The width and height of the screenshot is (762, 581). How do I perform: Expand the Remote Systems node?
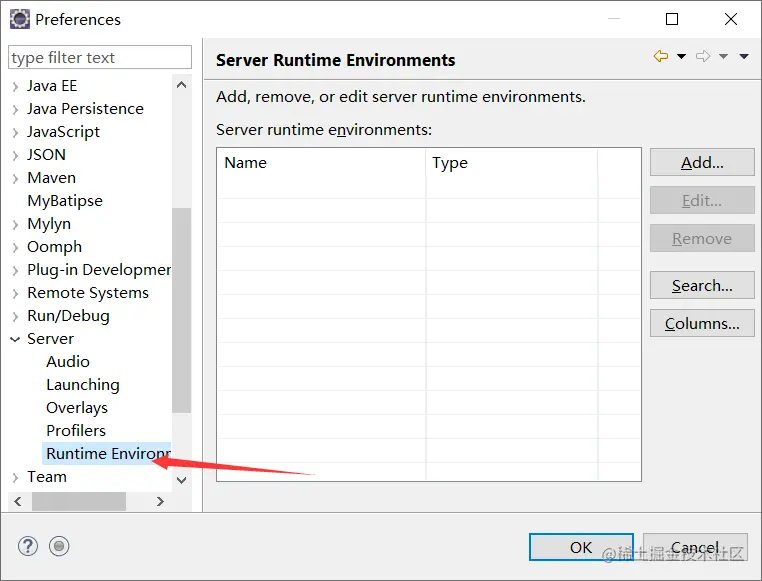(16, 293)
